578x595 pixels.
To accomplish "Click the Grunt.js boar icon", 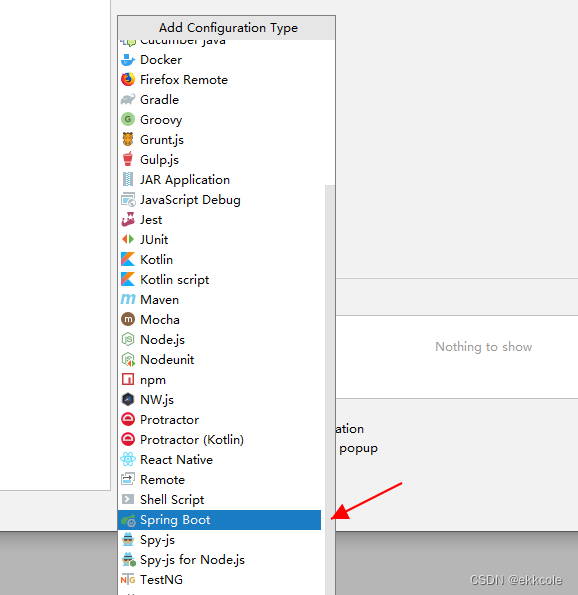I will tap(128, 140).
